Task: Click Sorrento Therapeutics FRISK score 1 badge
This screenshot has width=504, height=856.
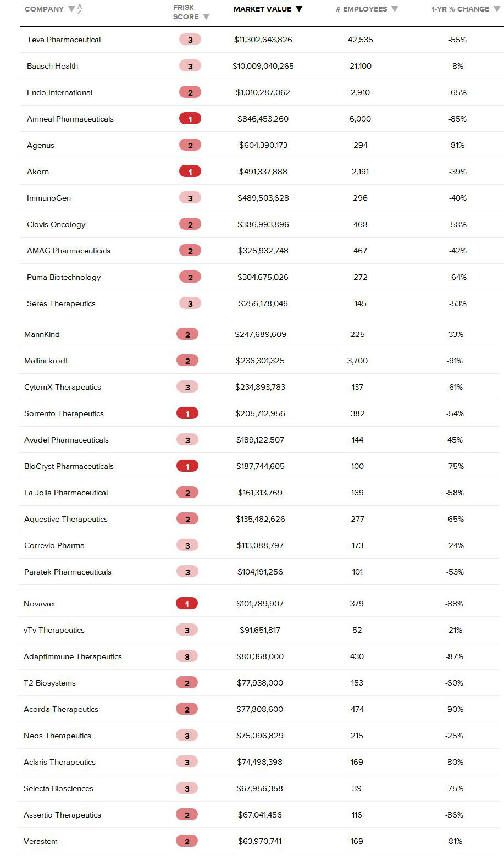Action: (187, 413)
